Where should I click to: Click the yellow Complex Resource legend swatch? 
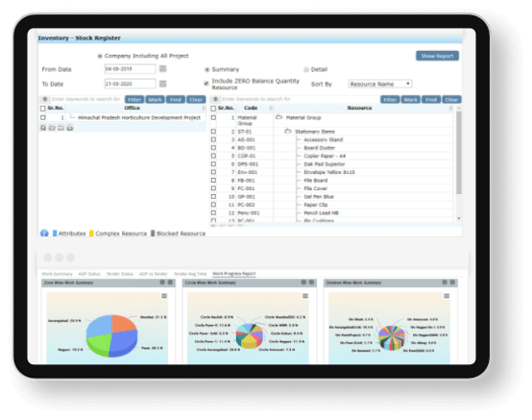91,234
